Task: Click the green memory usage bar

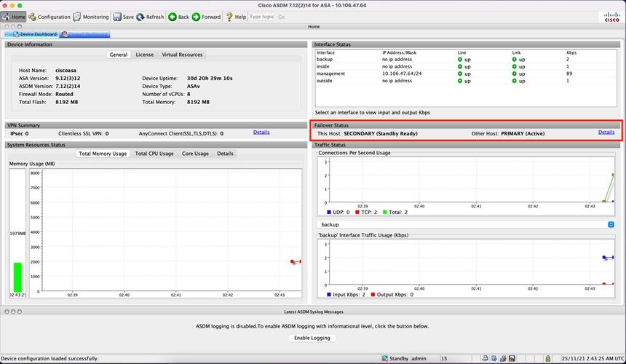Action: (17, 277)
